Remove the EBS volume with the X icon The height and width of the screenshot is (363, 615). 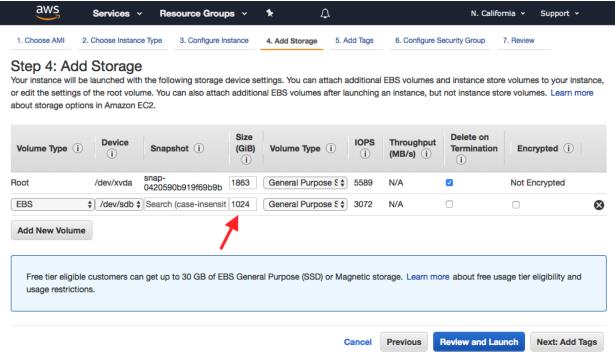coord(599,205)
